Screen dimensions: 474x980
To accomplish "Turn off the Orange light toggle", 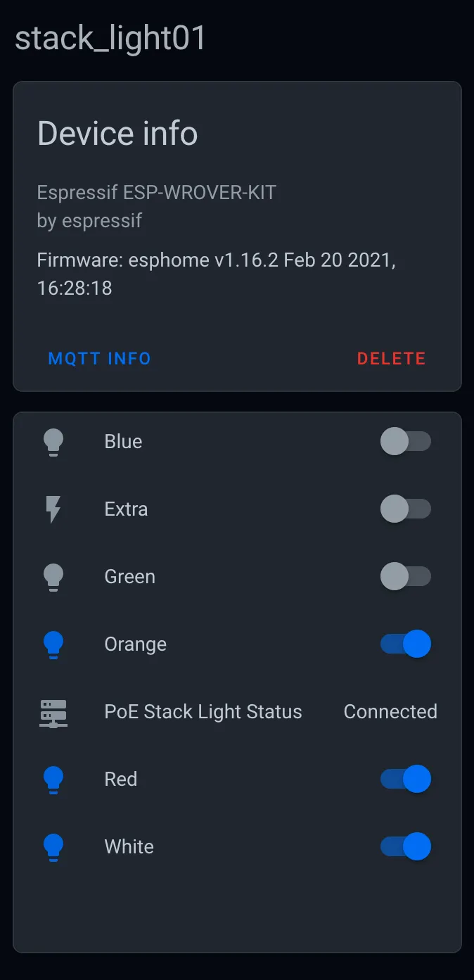I will click(x=406, y=644).
